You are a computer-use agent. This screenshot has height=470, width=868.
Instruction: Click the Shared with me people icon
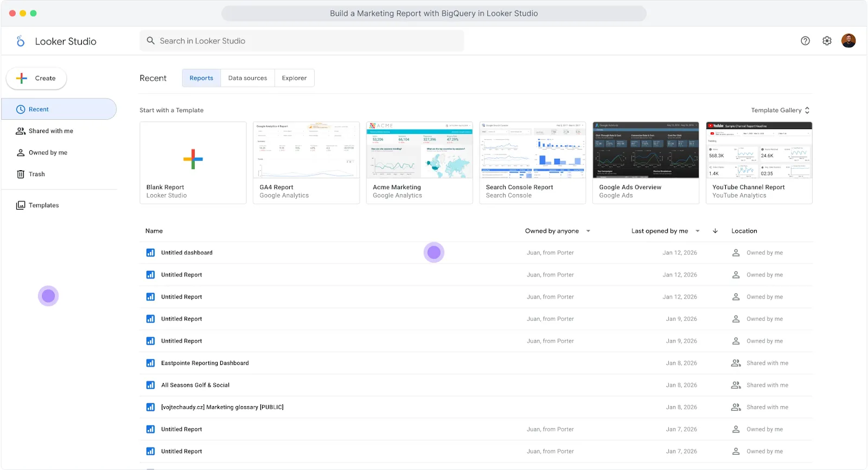pyautogui.click(x=21, y=131)
